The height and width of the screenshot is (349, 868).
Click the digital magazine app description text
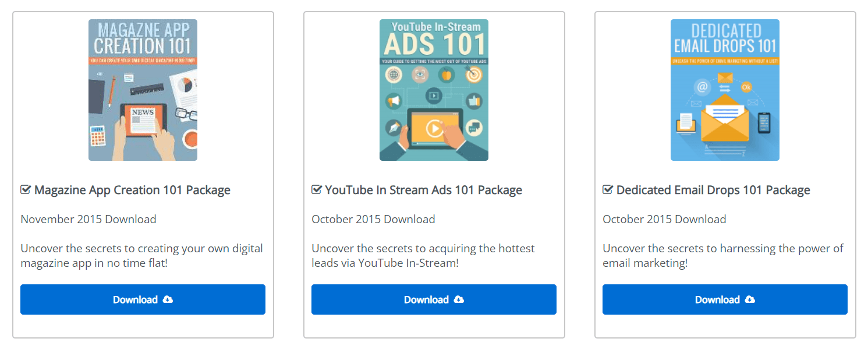pyautogui.click(x=141, y=255)
